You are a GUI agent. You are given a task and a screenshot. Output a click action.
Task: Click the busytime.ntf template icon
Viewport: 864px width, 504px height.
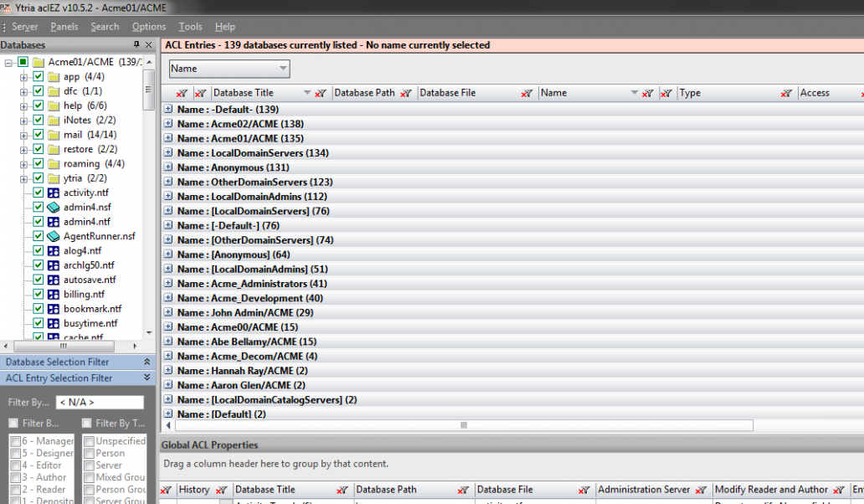pyautogui.click(x=54, y=323)
